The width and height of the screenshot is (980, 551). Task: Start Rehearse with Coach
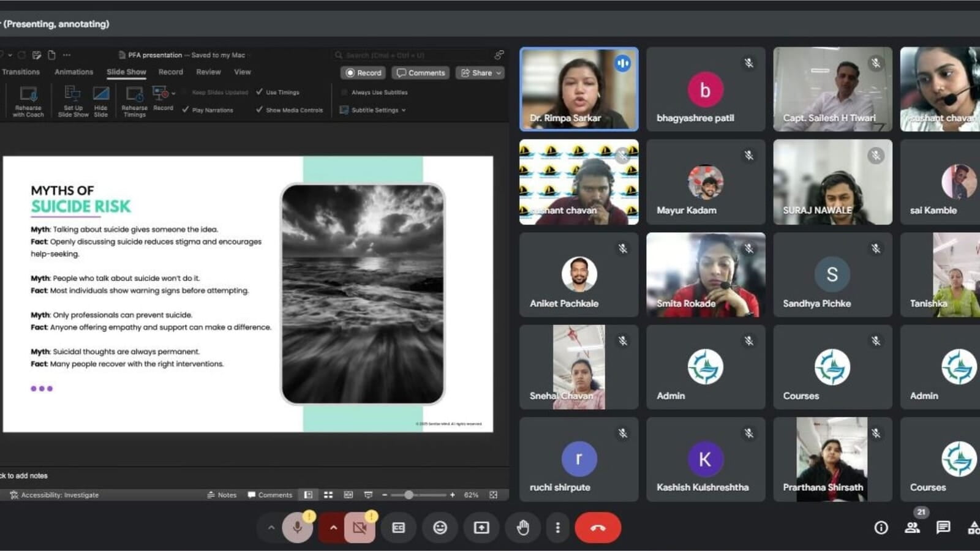click(28, 101)
